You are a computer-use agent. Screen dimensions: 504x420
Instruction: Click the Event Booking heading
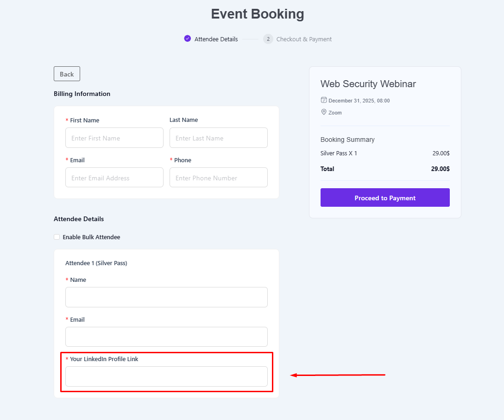click(258, 14)
